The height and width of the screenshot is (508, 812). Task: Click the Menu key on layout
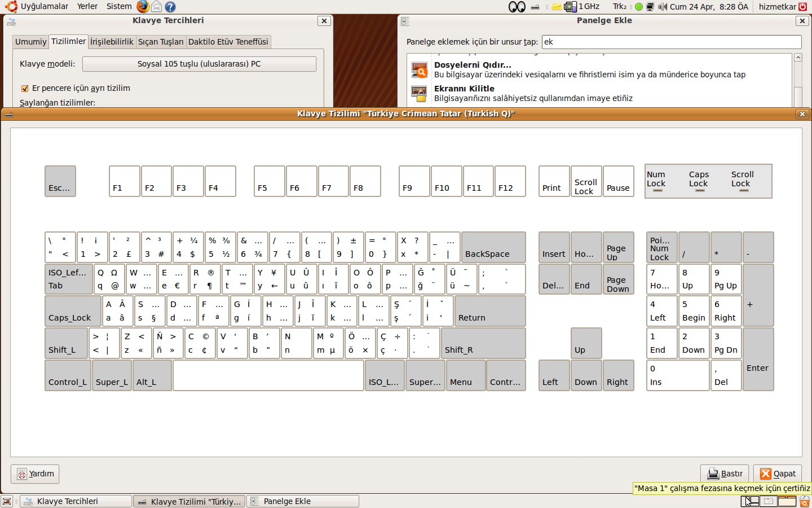point(466,375)
